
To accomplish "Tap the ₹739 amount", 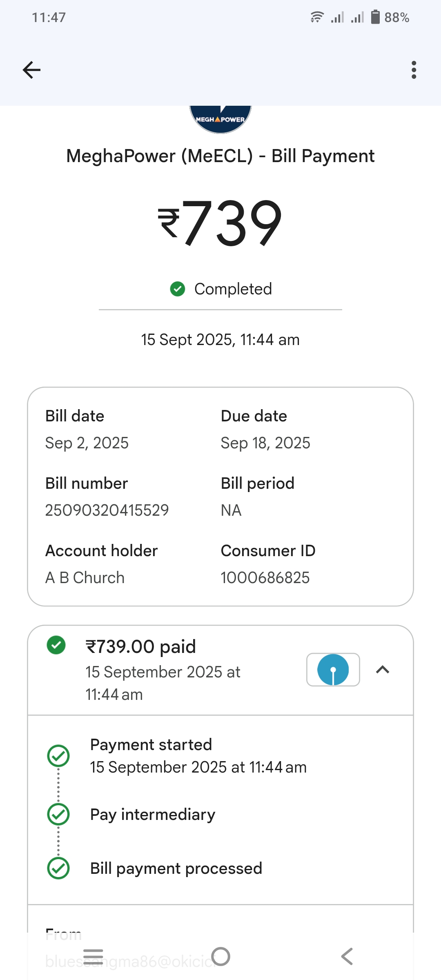I will point(220,223).
